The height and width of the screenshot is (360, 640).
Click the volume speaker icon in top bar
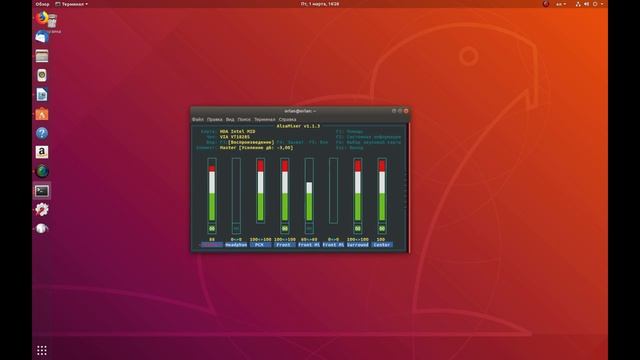click(586, 4)
